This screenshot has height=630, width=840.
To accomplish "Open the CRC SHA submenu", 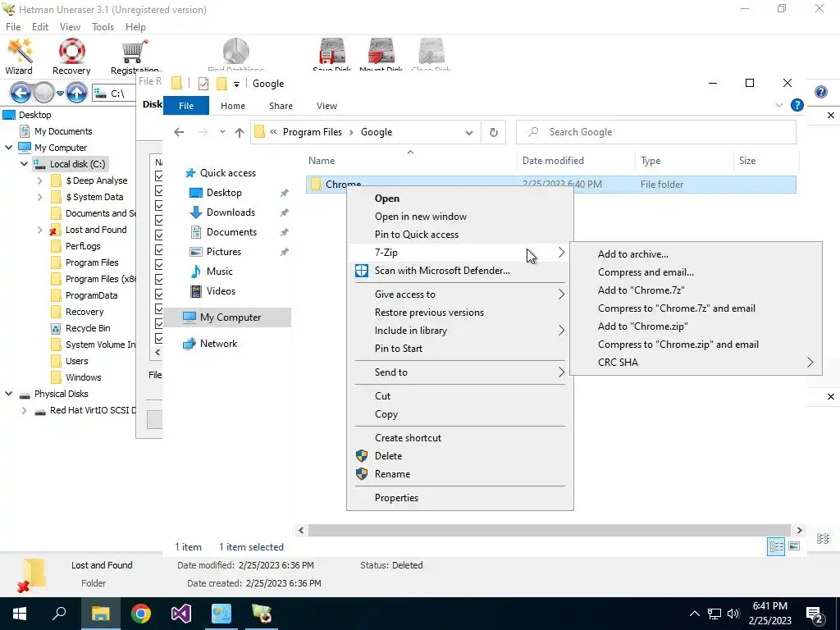I will (x=696, y=363).
